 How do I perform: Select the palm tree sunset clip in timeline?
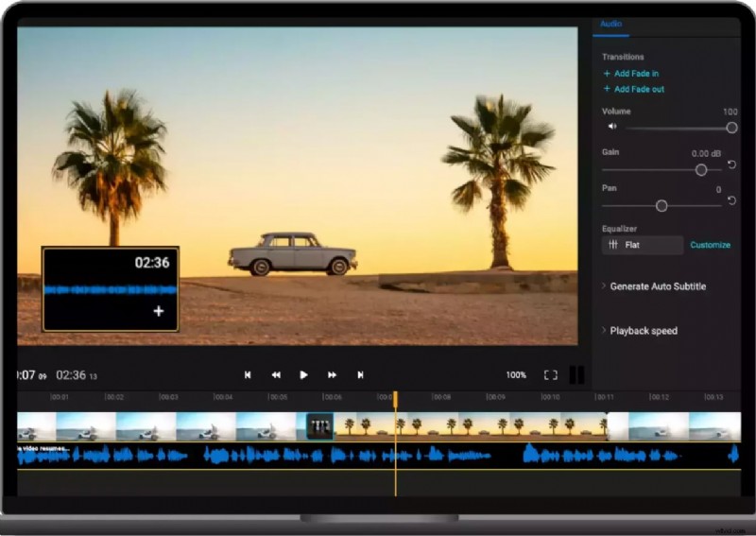(471, 426)
